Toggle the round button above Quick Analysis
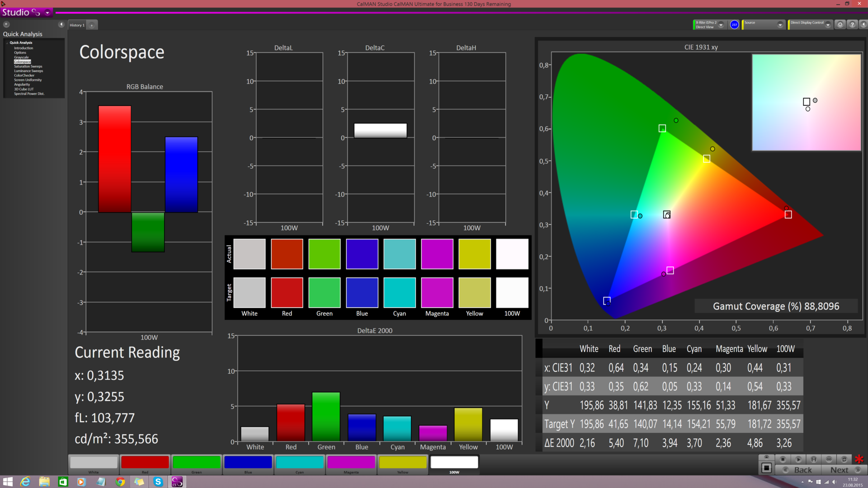This screenshot has width=868, height=488. [x=6, y=24]
